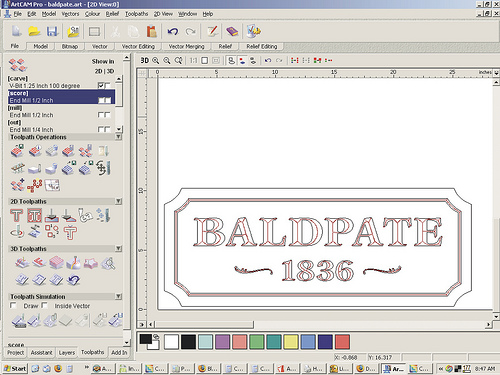Click the 2D view toolbar undo arrow

[x=268, y=60]
